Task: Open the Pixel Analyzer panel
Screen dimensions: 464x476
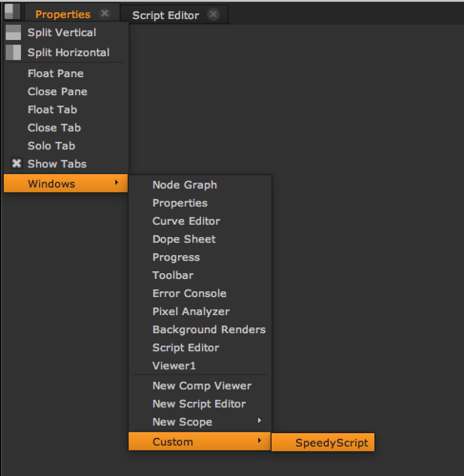Action: tap(191, 311)
